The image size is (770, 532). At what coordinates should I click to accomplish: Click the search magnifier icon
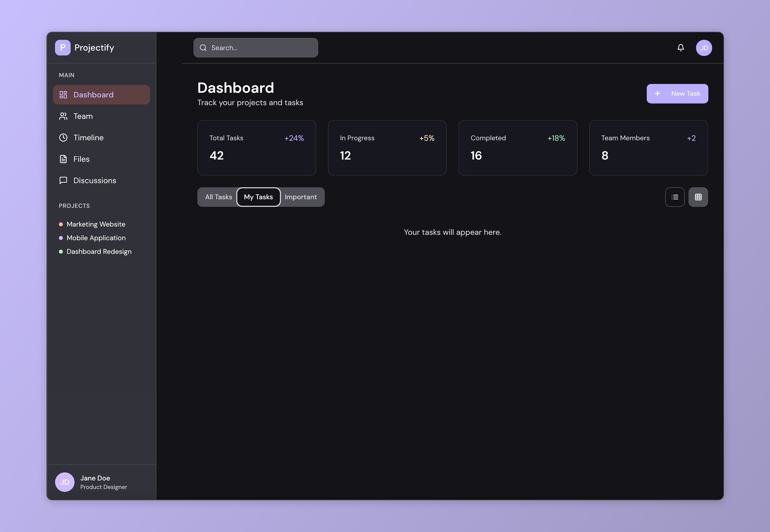203,48
